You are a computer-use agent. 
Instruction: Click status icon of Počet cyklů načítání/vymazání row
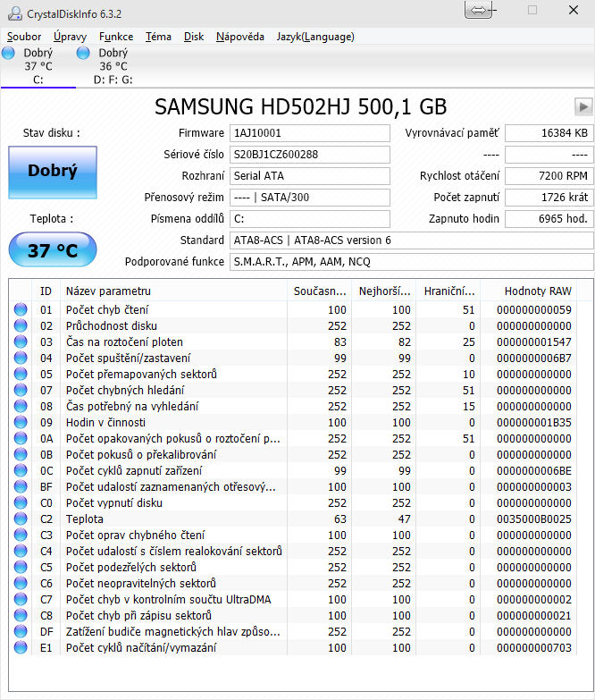click(x=21, y=648)
